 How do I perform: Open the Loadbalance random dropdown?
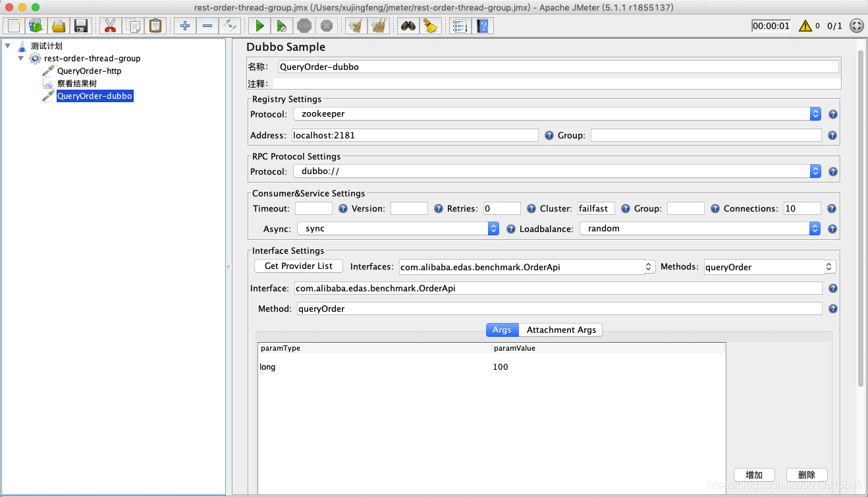coord(701,228)
